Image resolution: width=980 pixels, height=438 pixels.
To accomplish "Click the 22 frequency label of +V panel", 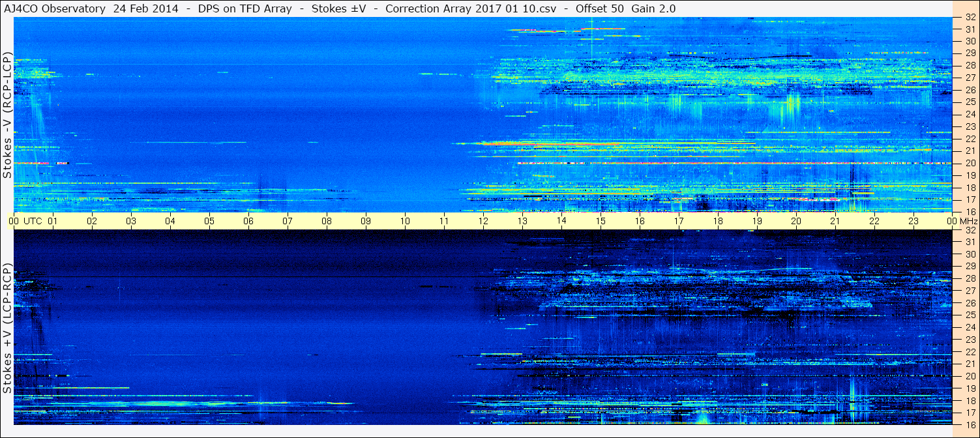I will click(970, 352).
